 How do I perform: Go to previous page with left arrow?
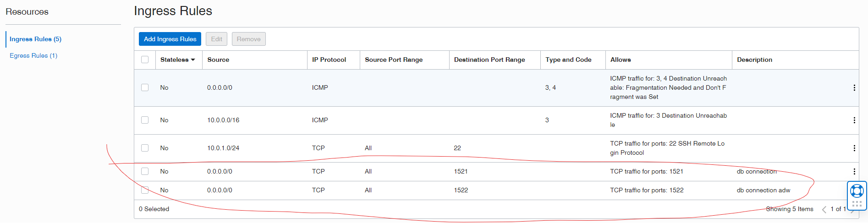tap(824, 209)
